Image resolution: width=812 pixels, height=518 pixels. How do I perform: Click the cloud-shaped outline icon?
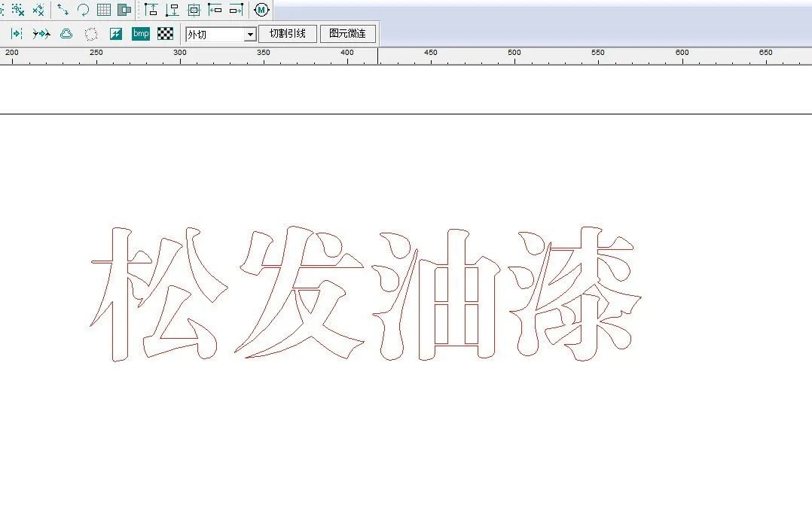66,34
